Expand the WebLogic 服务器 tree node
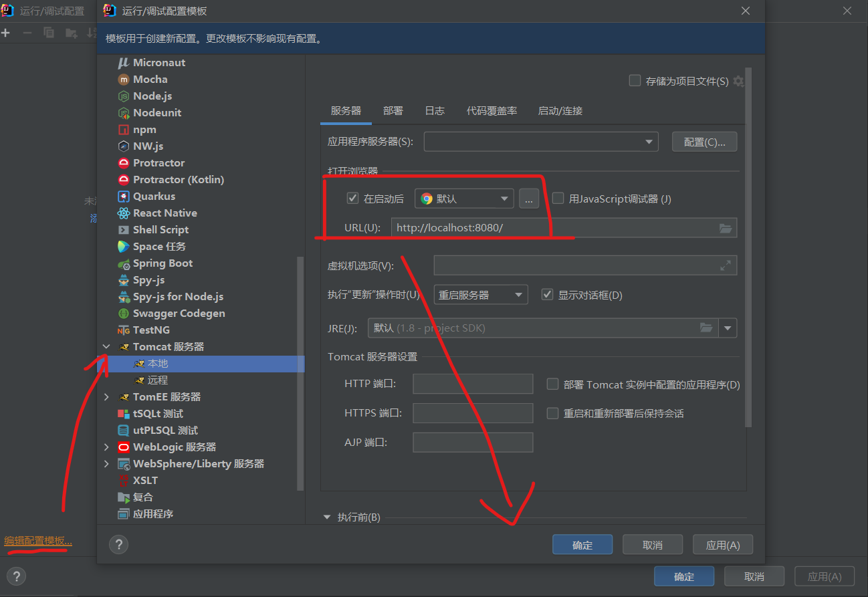Image resolution: width=868 pixels, height=597 pixels. pos(106,447)
